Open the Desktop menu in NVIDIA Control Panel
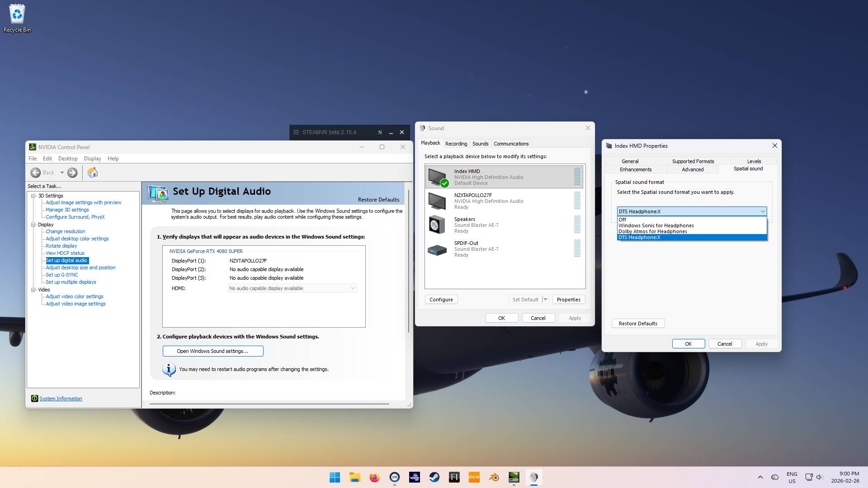 click(x=68, y=159)
